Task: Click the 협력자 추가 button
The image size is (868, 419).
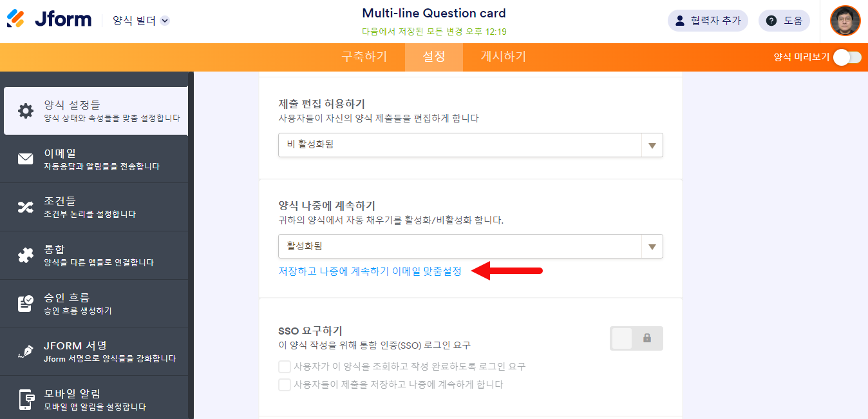Action: (x=708, y=21)
